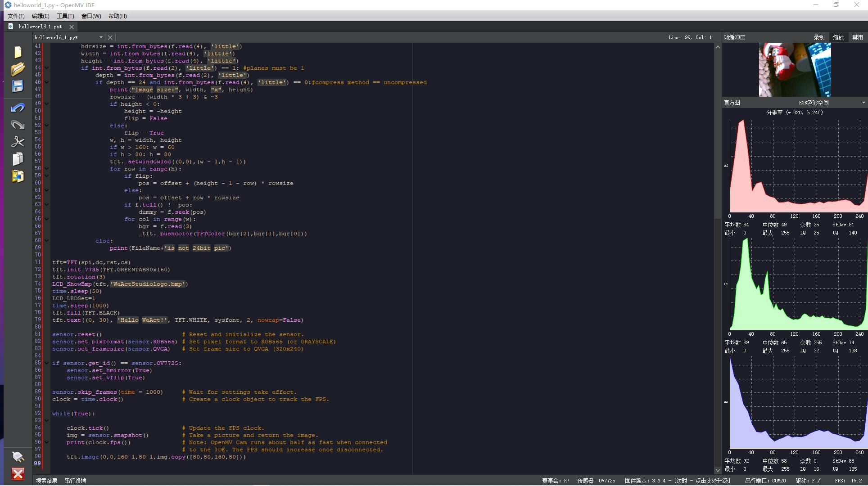
Task: Create a new file with the New File icon
Action: (18, 52)
